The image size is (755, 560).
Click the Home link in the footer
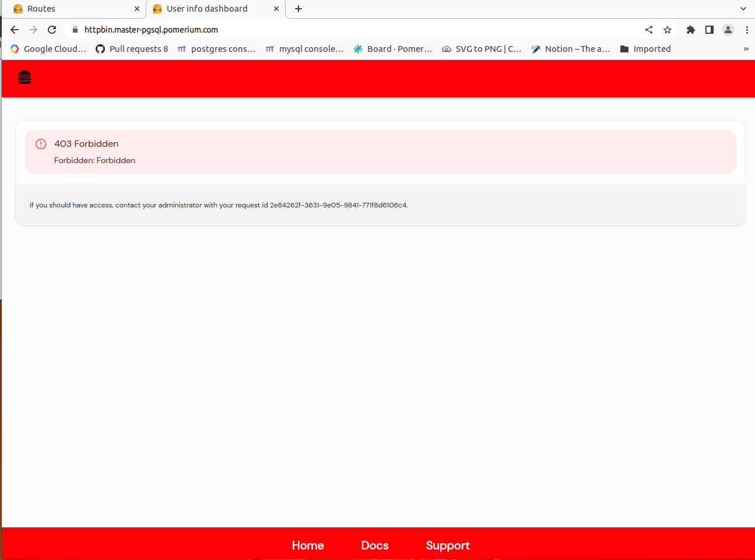pos(308,545)
